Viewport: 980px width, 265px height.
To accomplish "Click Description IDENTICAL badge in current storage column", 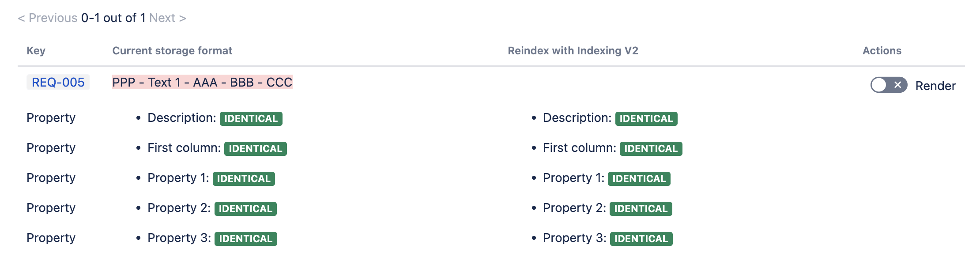I will coord(251,118).
